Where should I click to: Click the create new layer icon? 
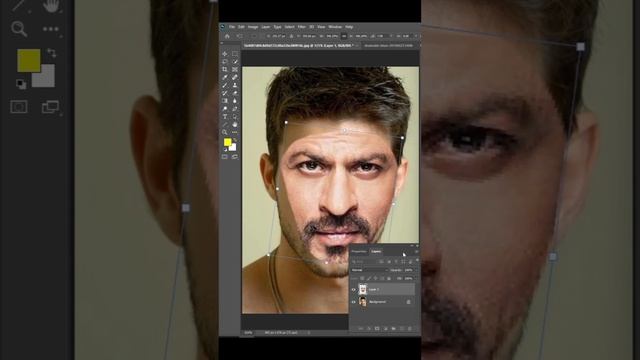(402, 328)
